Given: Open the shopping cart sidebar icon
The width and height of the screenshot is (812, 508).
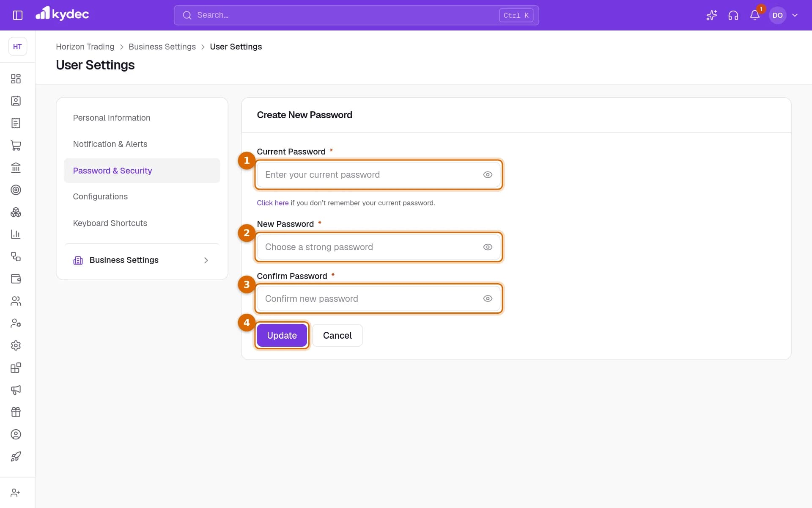Looking at the screenshot, I should pos(16,145).
